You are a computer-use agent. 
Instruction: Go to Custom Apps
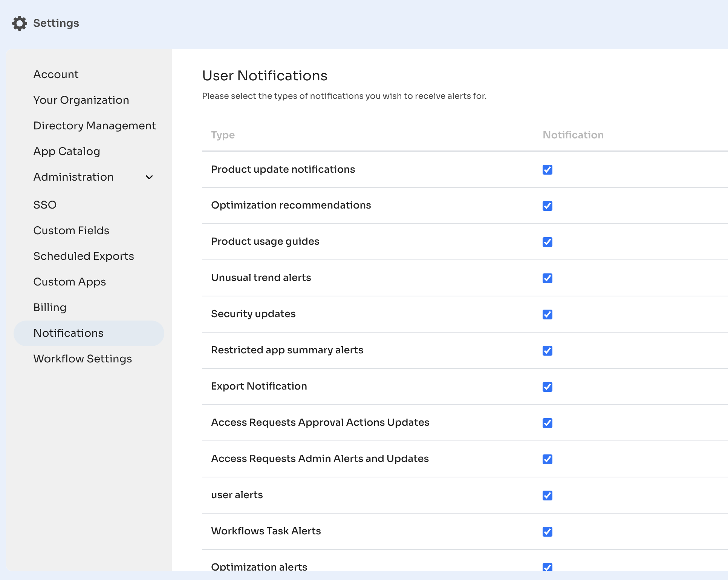[70, 282]
